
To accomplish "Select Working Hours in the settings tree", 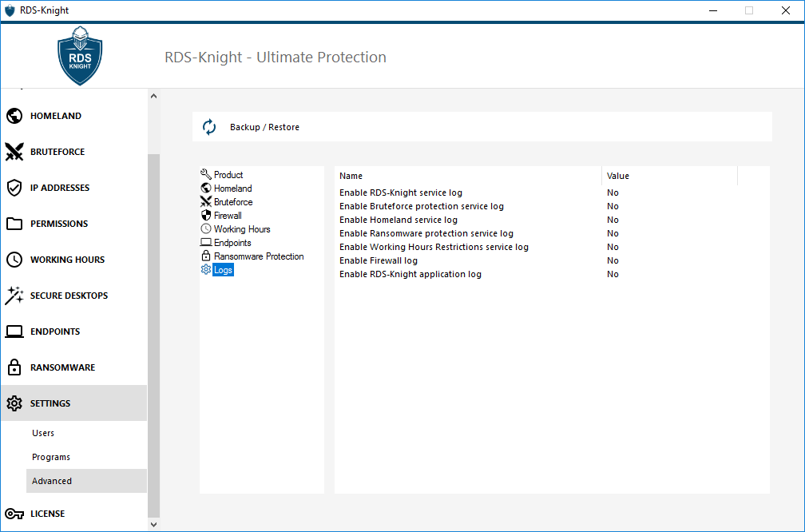I will (x=242, y=229).
